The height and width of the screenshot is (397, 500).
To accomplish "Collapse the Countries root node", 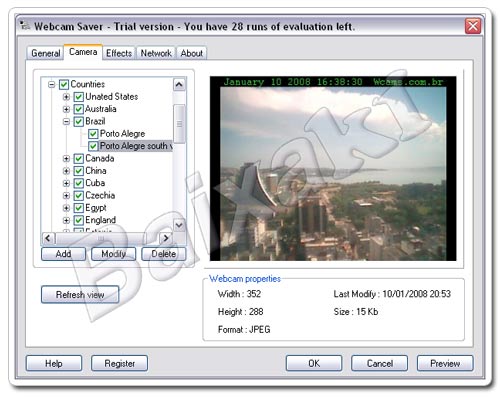I will tap(51, 84).
